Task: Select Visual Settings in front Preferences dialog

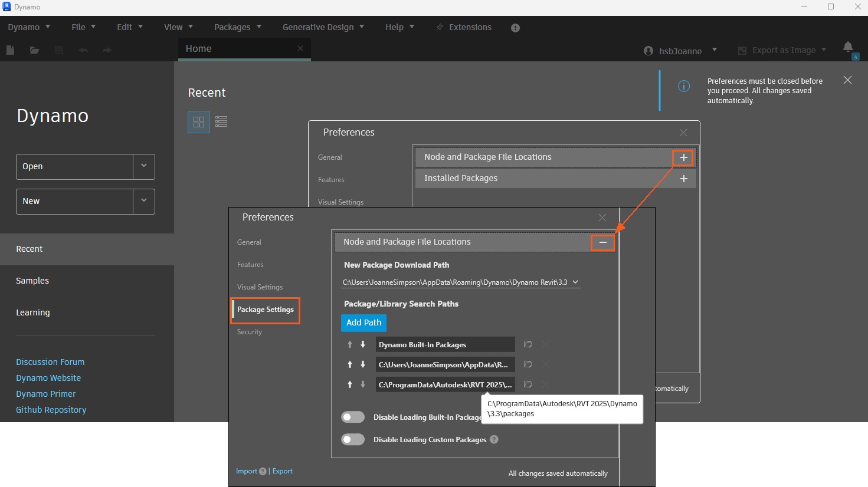Action: coord(260,287)
